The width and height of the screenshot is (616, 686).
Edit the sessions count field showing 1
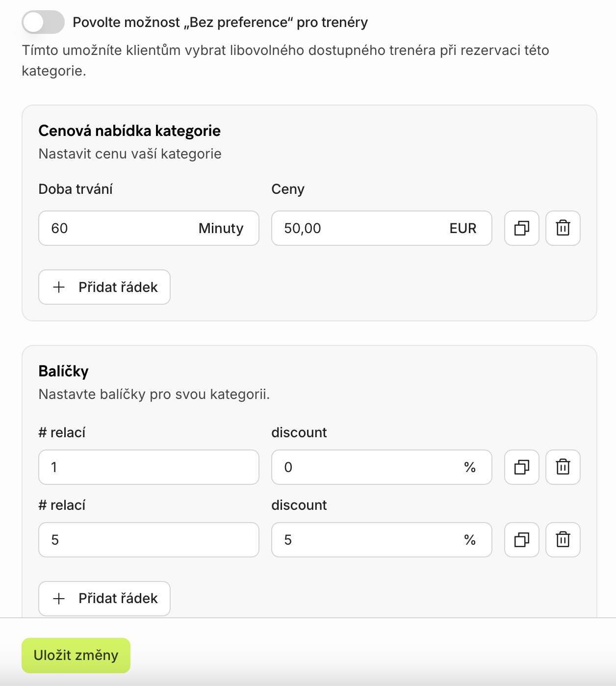coord(148,467)
